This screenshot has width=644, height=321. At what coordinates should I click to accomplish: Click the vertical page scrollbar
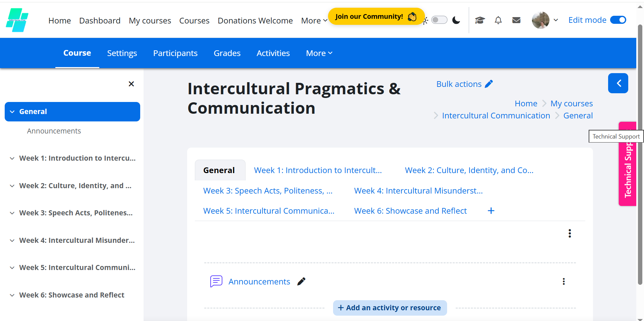click(x=640, y=154)
